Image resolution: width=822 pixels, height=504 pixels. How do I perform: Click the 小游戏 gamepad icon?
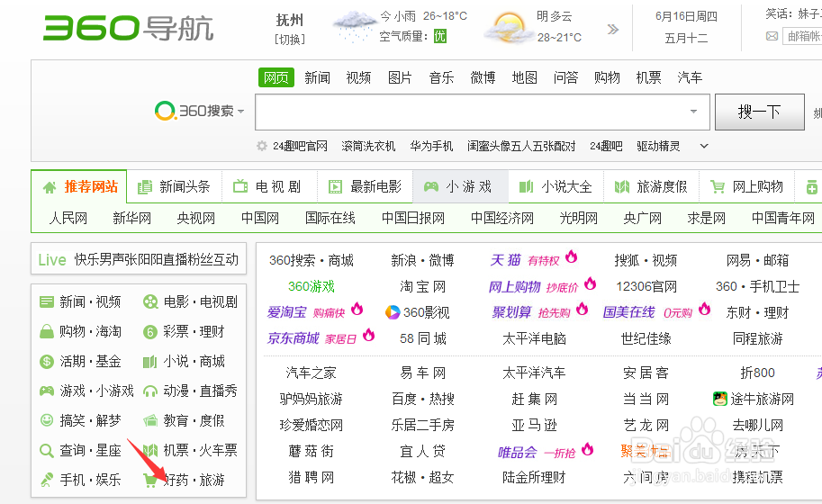[x=431, y=186]
